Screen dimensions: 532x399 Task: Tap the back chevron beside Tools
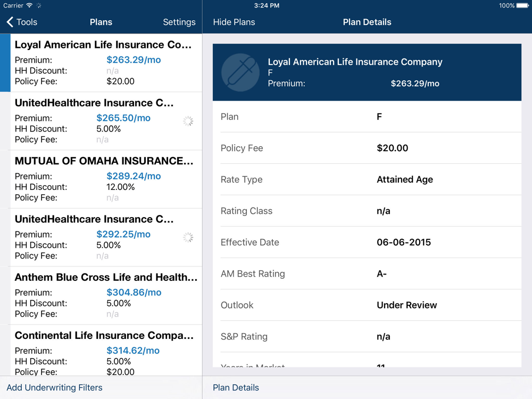tap(10, 22)
